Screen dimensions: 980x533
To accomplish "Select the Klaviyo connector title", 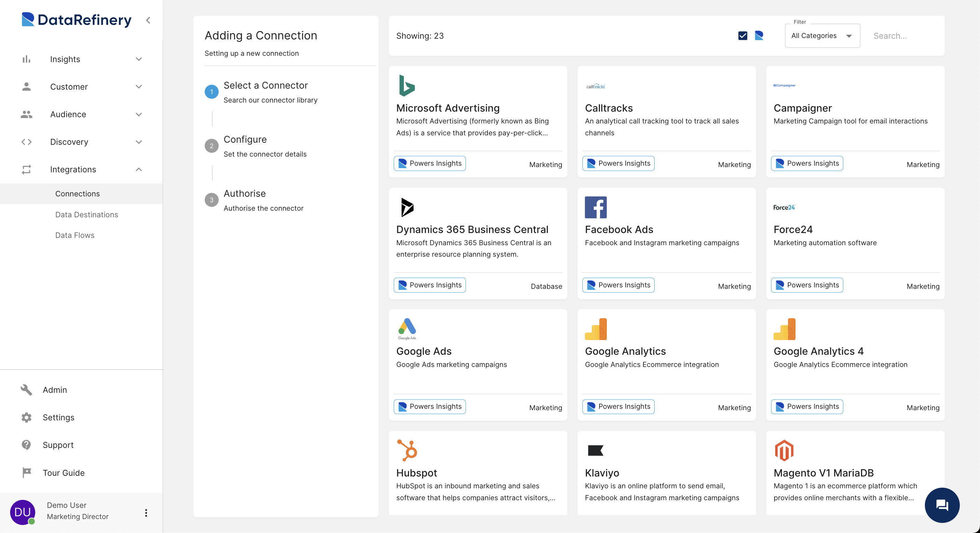I will click(x=602, y=473).
